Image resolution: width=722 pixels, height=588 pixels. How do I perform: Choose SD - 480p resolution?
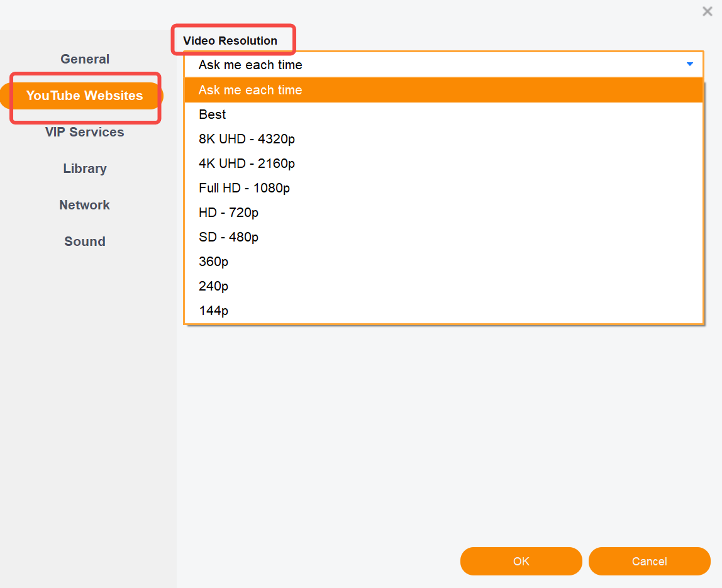443,236
